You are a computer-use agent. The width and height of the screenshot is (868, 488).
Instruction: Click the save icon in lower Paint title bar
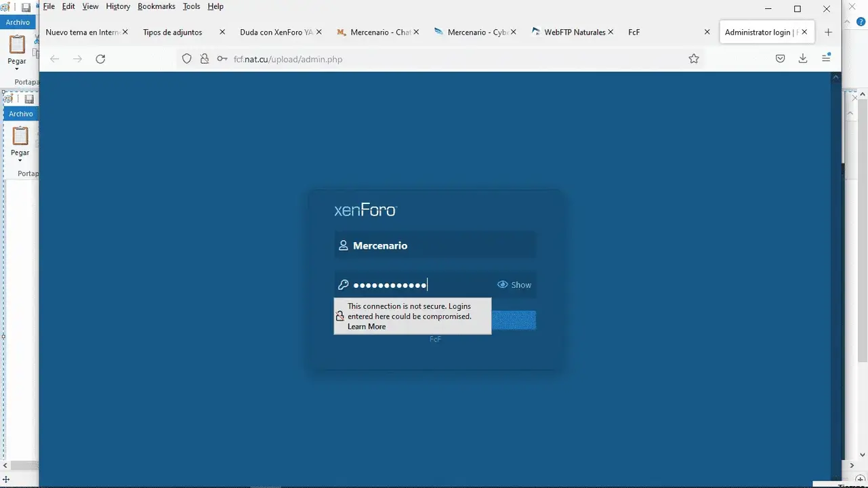point(29,99)
